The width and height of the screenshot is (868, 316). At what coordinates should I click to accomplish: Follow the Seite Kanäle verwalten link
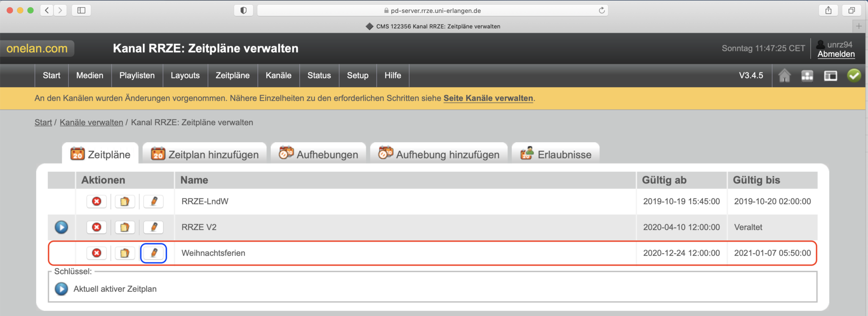488,98
